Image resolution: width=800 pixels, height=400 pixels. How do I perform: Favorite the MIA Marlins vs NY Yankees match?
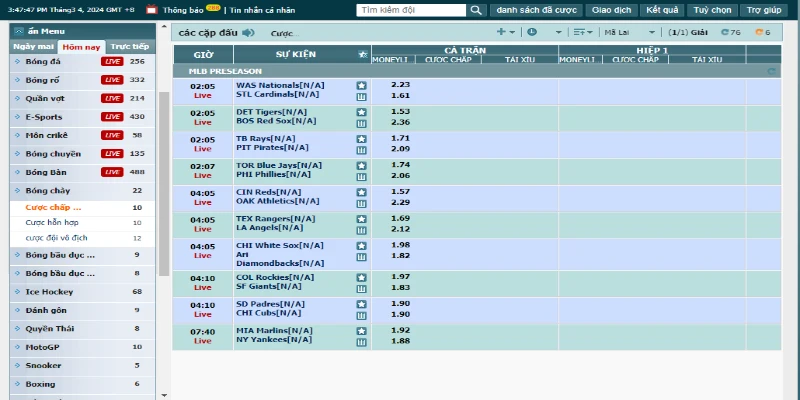coord(361,331)
